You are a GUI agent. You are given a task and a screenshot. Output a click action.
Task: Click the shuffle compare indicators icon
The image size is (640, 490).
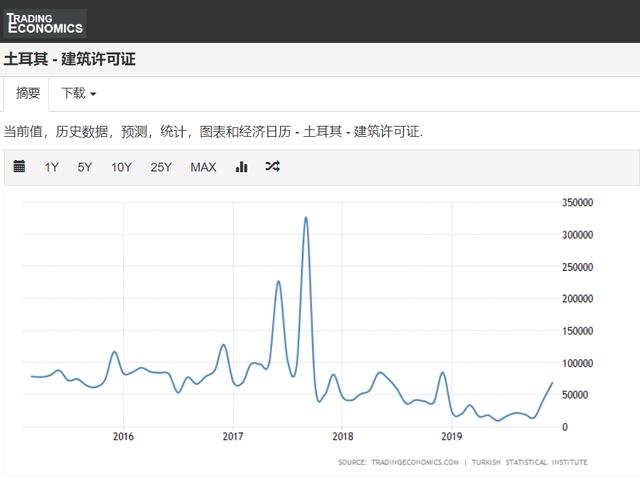pos(272,167)
